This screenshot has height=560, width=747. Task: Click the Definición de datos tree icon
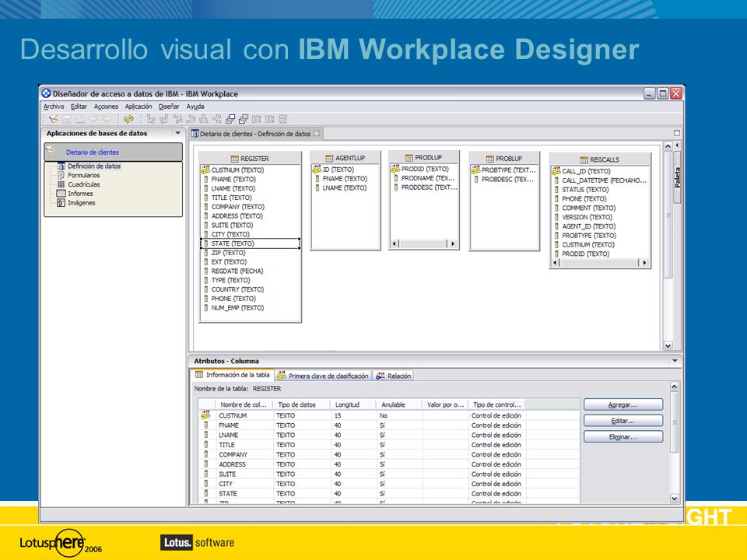[61, 166]
